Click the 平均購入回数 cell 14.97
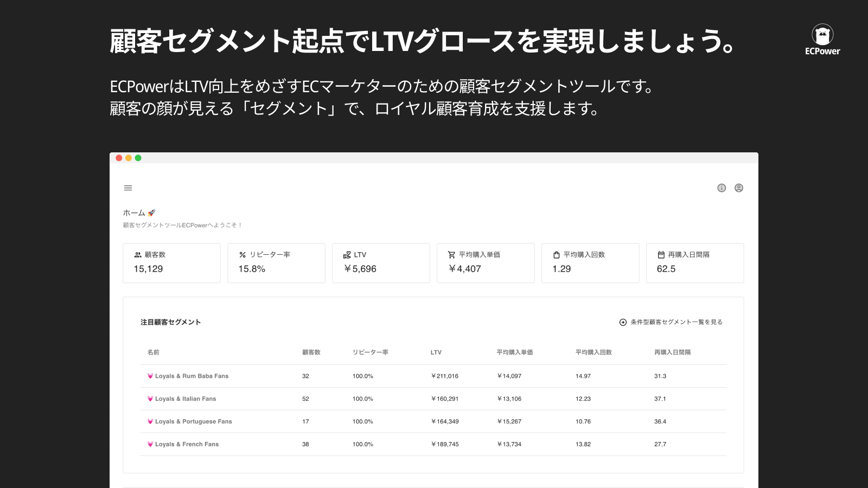The image size is (868, 488). (583, 376)
